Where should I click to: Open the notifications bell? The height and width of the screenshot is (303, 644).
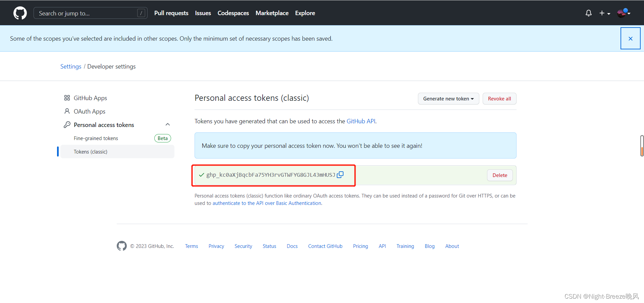click(588, 13)
